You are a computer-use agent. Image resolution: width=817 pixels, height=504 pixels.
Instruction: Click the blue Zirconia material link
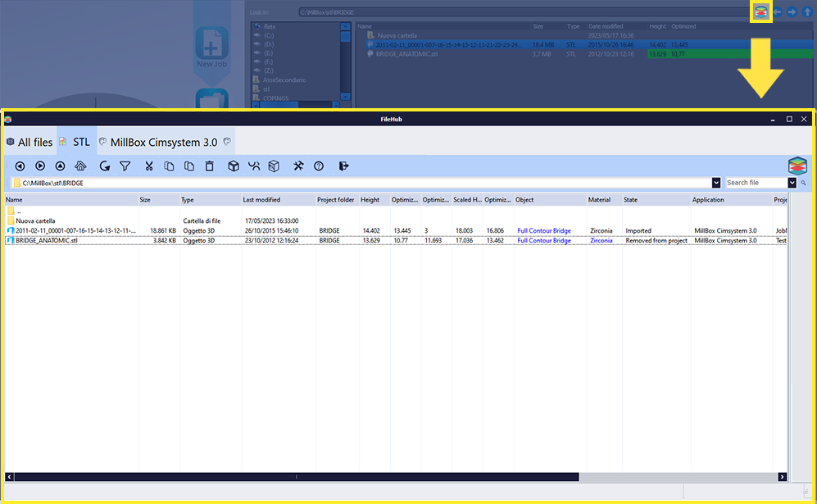[x=601, y=241]
